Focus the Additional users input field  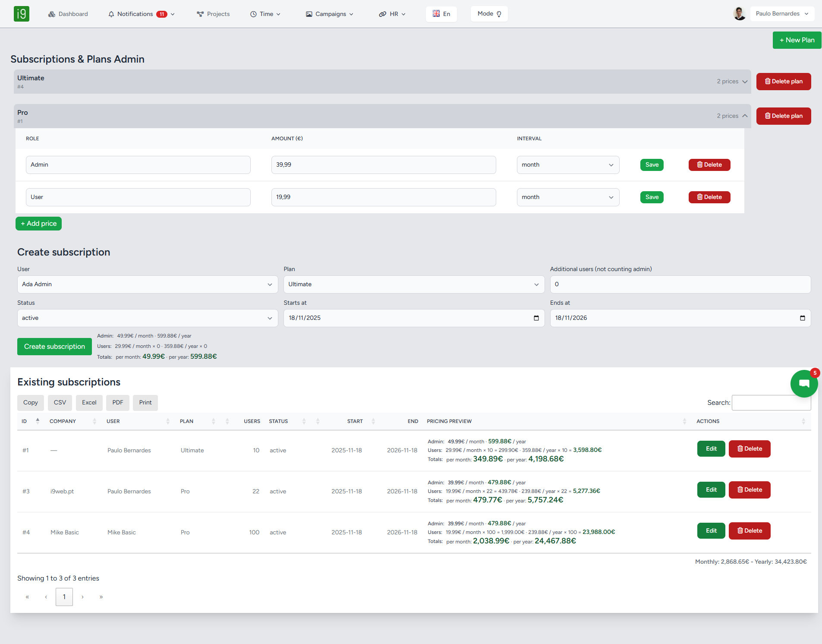coord(680,284)
